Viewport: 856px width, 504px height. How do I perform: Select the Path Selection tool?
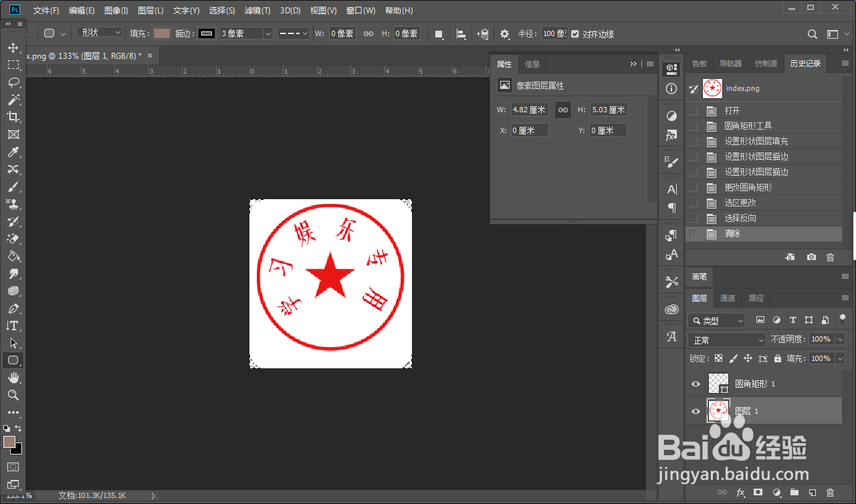click(13, 343)
